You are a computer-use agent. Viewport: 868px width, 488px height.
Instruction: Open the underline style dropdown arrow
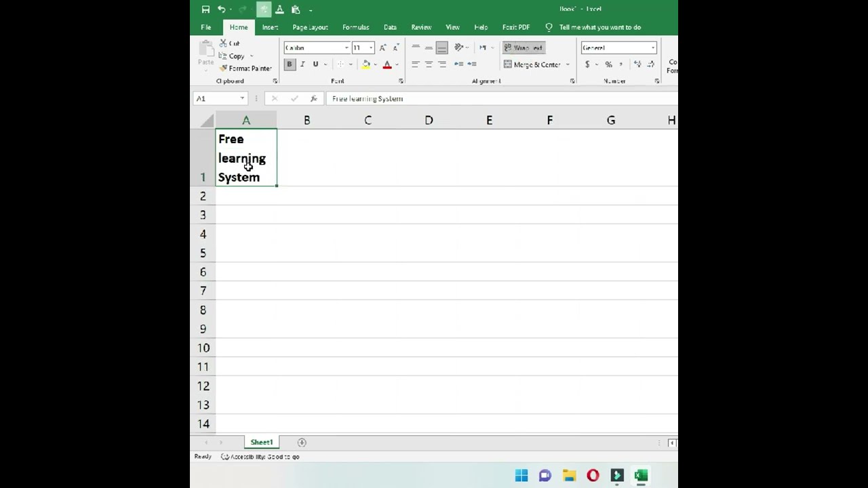tap(325, 64)
